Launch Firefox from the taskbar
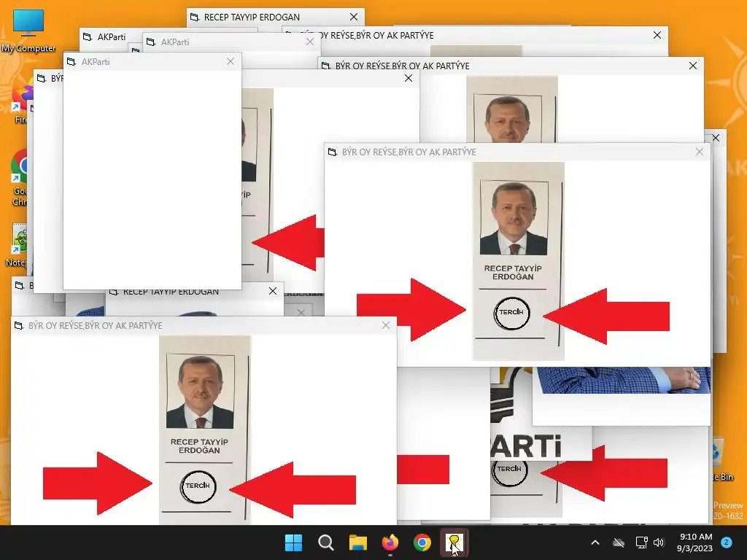The image size is (747, 560). click(390, 542)
